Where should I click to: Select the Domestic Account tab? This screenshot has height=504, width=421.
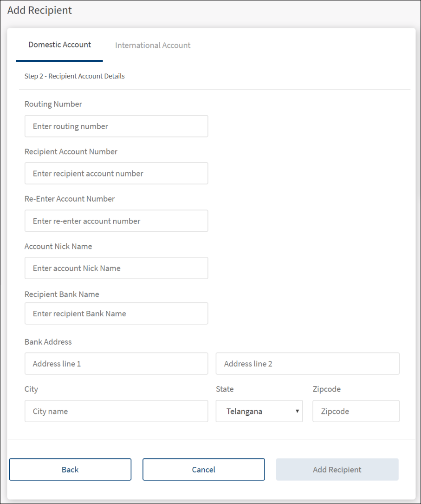pyautogui.click(x=60, y=45)
